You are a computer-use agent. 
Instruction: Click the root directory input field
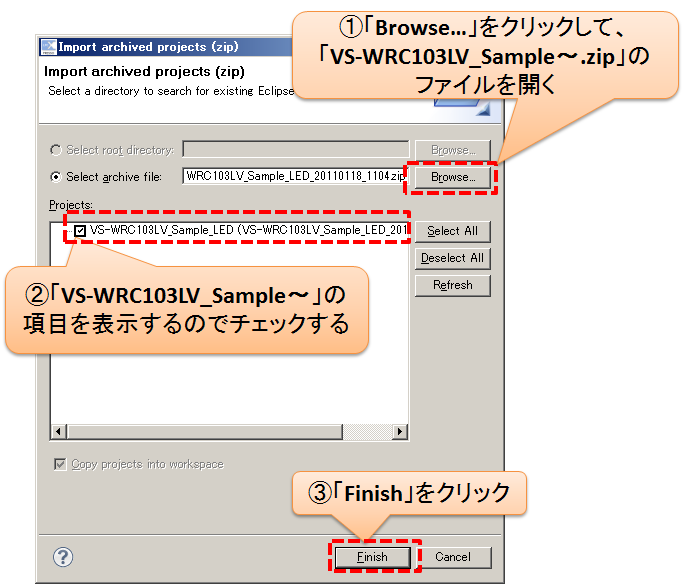click(296, 149)
